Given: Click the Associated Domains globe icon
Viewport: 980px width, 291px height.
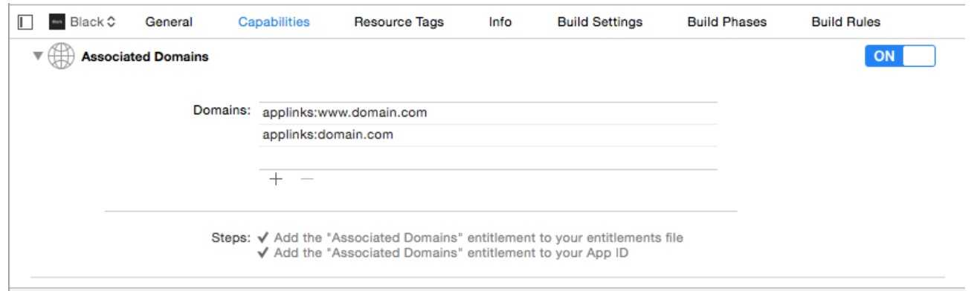Looking at the screenshot, I should pyautogui.click(x=62, y=57).
